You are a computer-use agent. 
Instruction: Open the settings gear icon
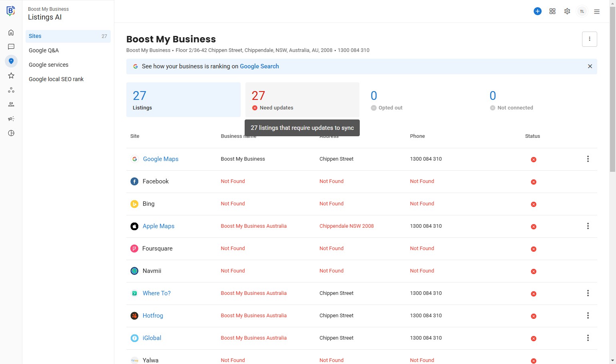567,11
